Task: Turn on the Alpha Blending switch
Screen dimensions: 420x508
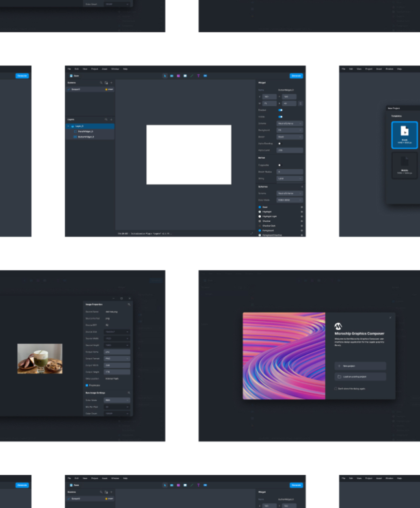Action: point(280,143)
